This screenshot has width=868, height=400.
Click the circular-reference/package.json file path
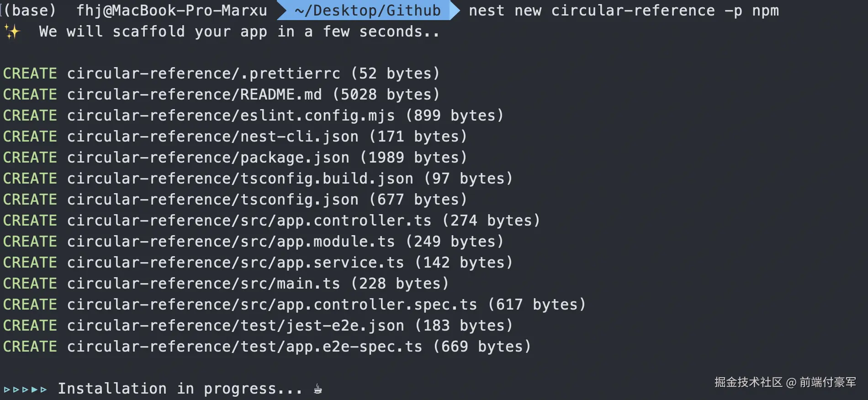[208, 158]
